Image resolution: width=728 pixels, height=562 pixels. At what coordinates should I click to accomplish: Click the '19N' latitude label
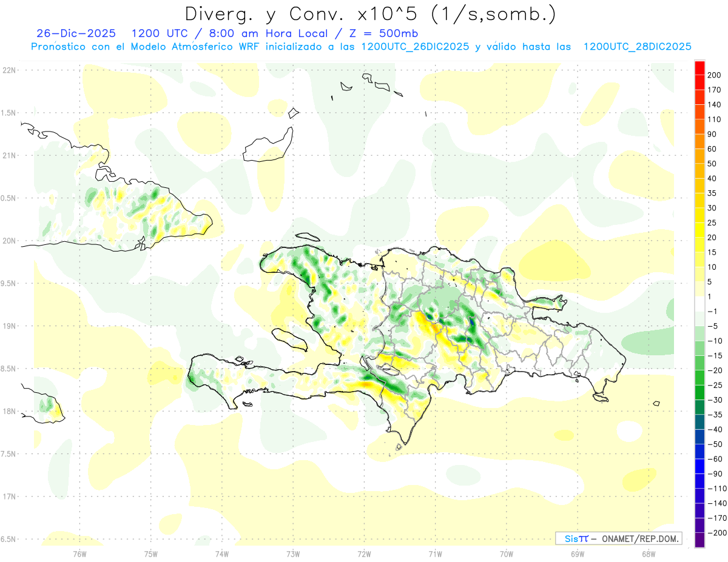[8, 326]
